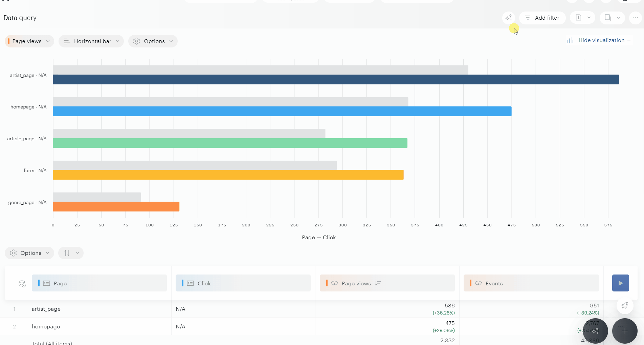Toggle sort order on Page views column
Screen dimensions: 644x345
point(378,283)
